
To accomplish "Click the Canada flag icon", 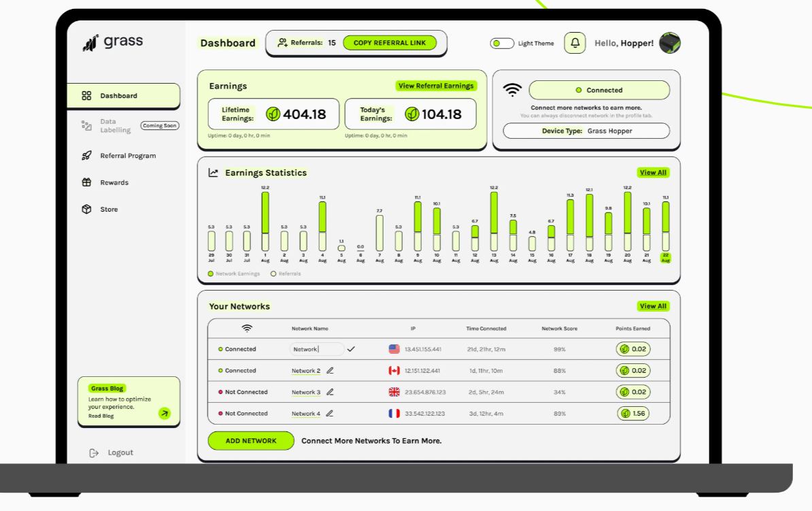I will click(394, 371).
